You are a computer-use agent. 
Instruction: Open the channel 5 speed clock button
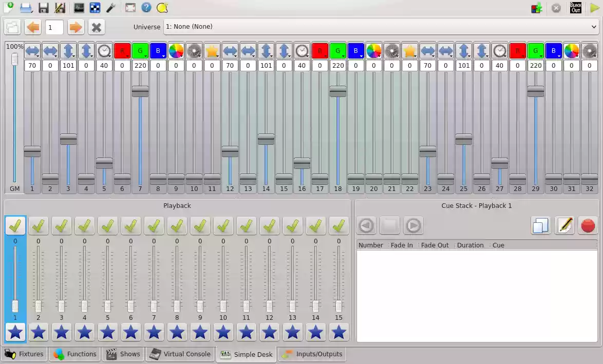coord(104,51)
